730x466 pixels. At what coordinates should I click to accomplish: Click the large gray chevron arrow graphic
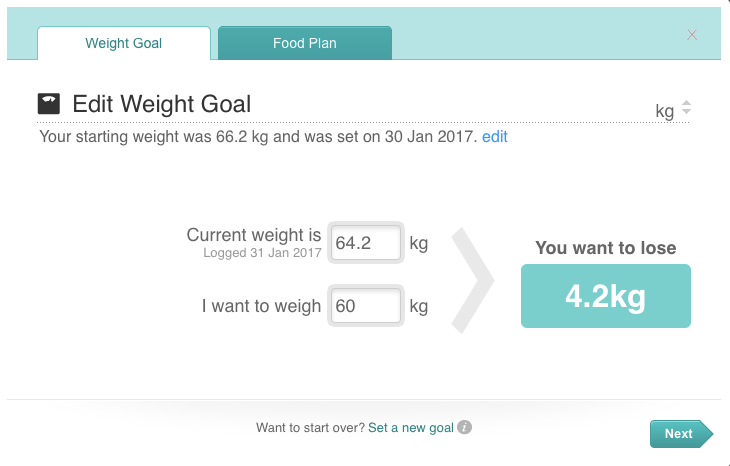coord(472,280)
